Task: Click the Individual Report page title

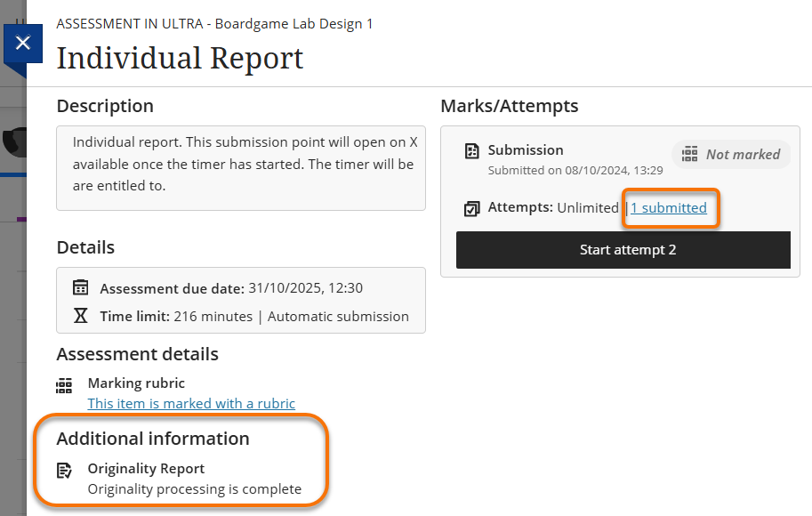Action: point(180,59)
